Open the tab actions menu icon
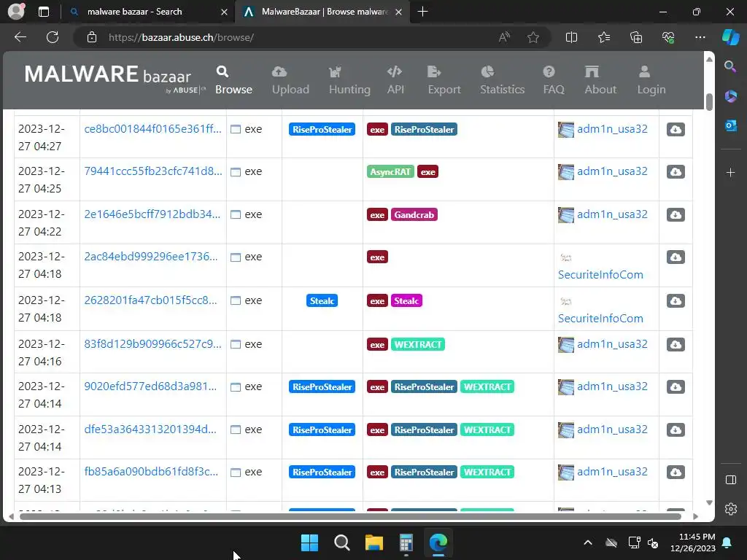 43,12
